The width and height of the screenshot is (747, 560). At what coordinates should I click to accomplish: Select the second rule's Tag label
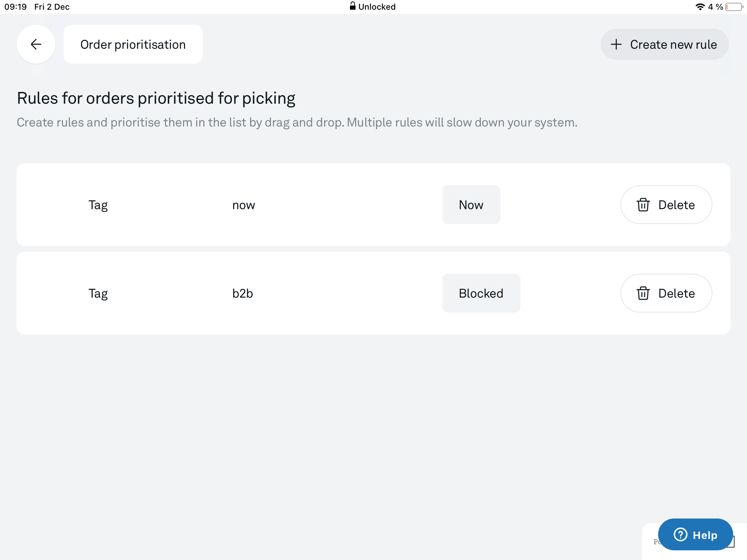98,294
